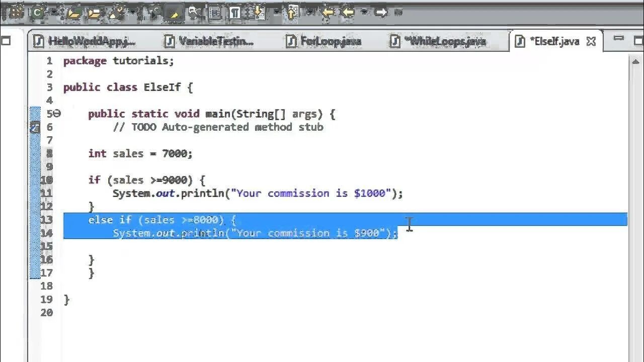Image resolution: width=644 pixels, height=362 pixels.
Task: Click on 'package tutorials;' on line 1
Action: [x=119, y=61]
